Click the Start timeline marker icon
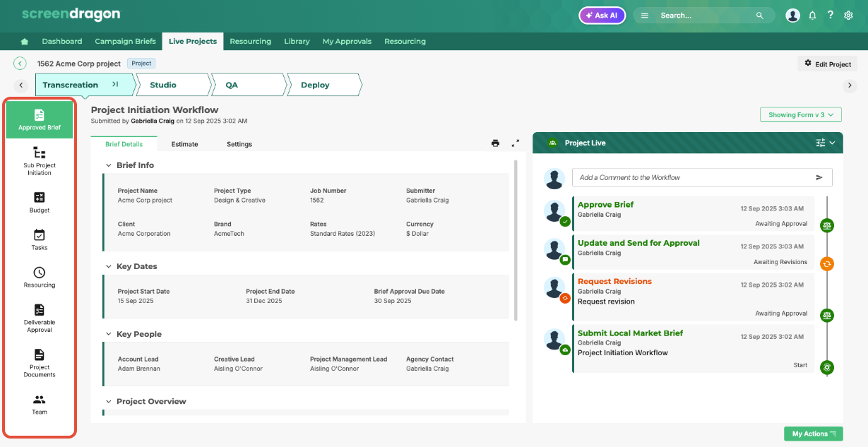The height and width of the screenshot is (447, 868). (x=827, y=367)
